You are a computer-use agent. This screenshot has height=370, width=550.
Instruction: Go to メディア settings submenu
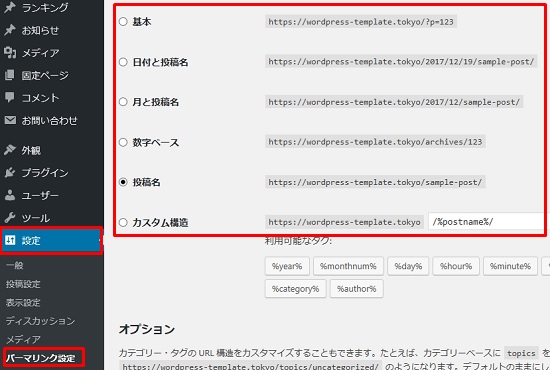(x=23, y=339)
